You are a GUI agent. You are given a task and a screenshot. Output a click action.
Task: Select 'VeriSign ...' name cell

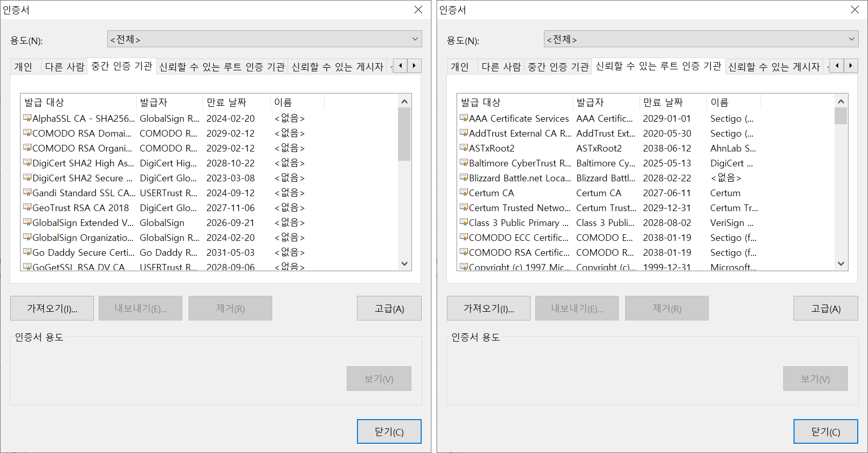(x=732, y=222)
